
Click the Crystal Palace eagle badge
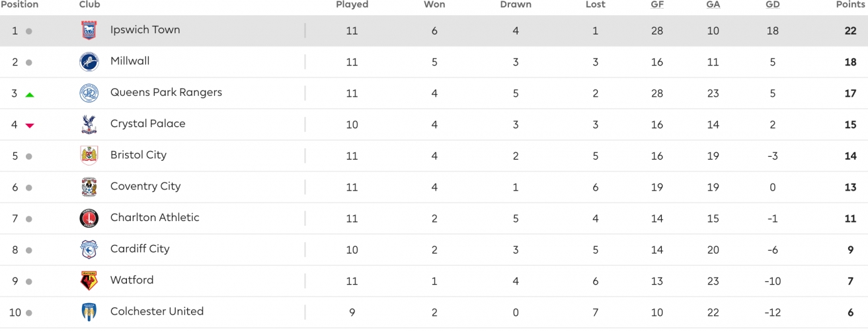coord(89,124)
